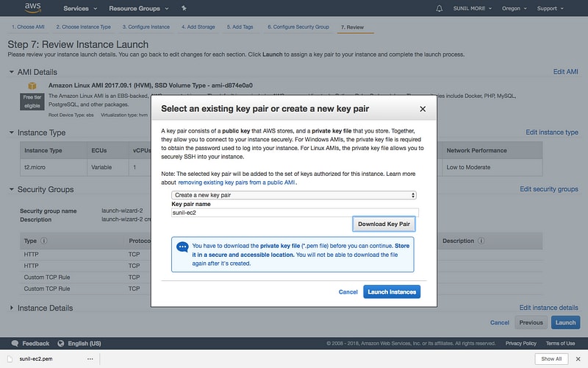
Task: Click the Feedback text link
Action: coord(35,343)
